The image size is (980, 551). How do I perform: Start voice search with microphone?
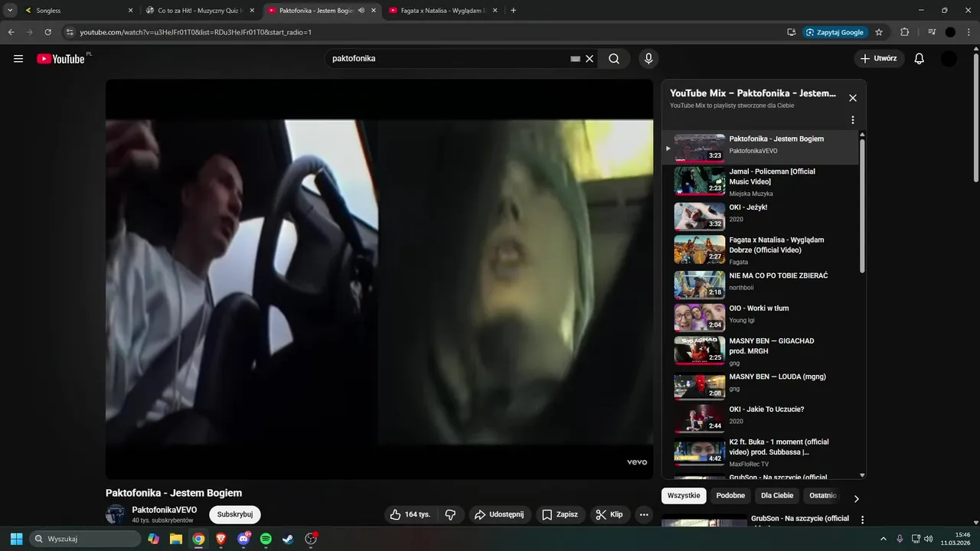pyautogui.click(x=648, y=59)
